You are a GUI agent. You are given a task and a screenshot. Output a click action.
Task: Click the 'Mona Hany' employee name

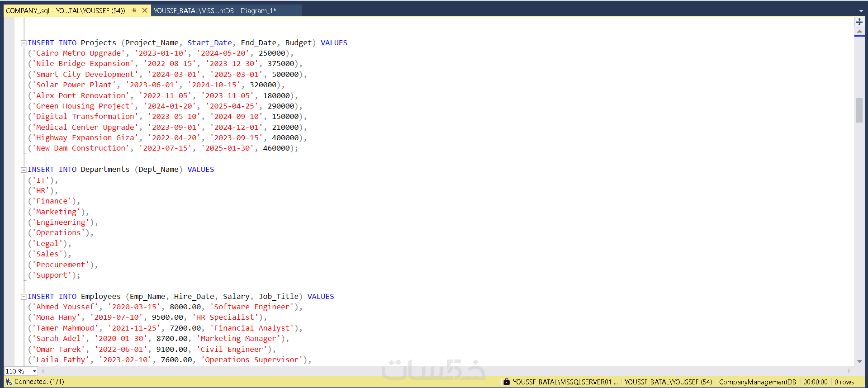(x=56, y=317)
